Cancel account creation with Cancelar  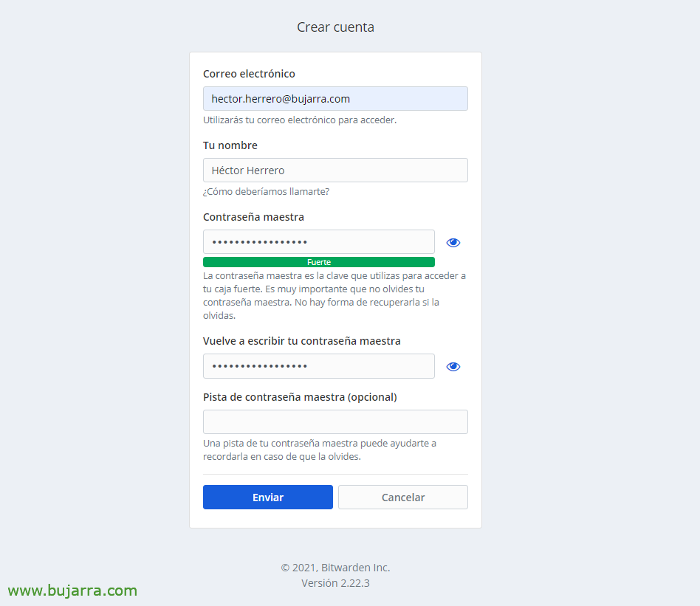point(403,497)
